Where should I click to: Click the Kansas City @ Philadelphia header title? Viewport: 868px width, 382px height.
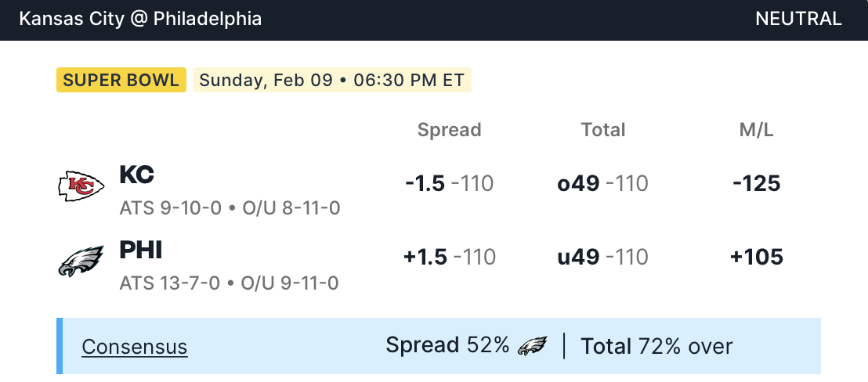[x=140, y=19]
